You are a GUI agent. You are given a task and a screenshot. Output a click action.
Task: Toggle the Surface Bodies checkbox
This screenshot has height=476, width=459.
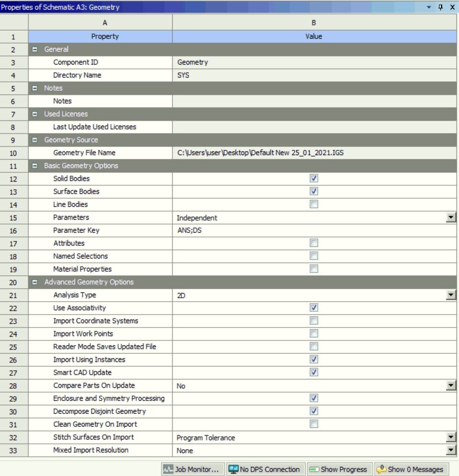click(x=313, y=191)
